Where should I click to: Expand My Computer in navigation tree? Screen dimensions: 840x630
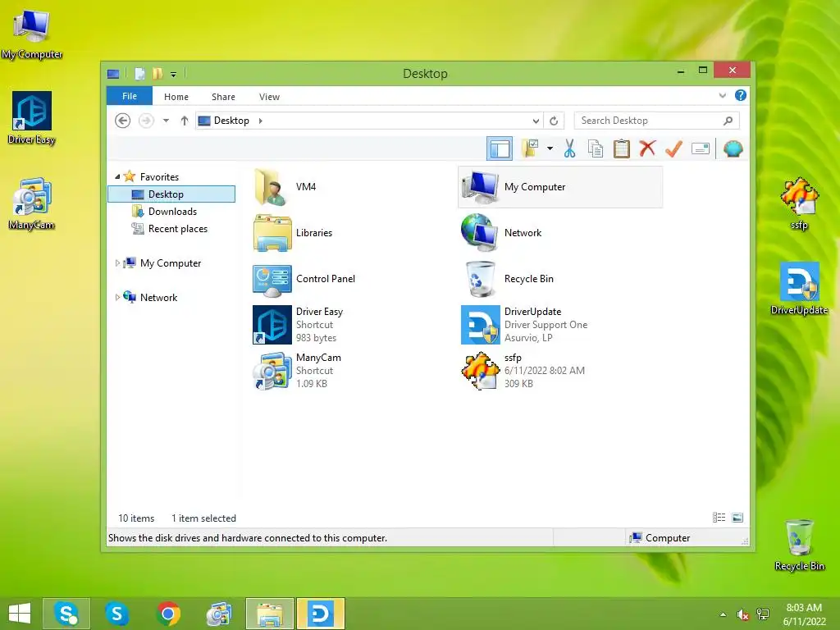coord(117,263)
